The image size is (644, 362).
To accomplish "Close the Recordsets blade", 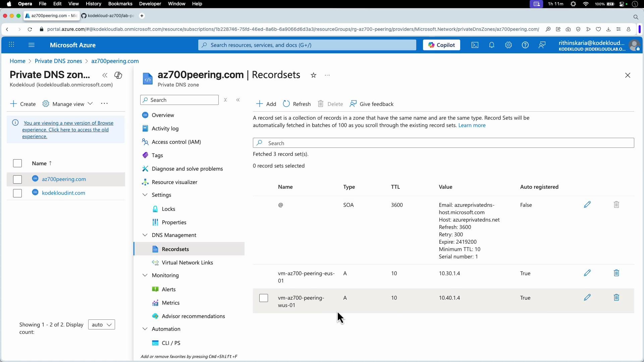I will click(628, 75).
